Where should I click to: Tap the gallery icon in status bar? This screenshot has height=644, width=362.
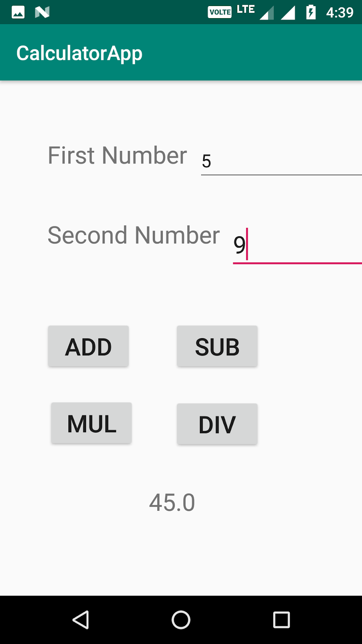coord(18,12)
